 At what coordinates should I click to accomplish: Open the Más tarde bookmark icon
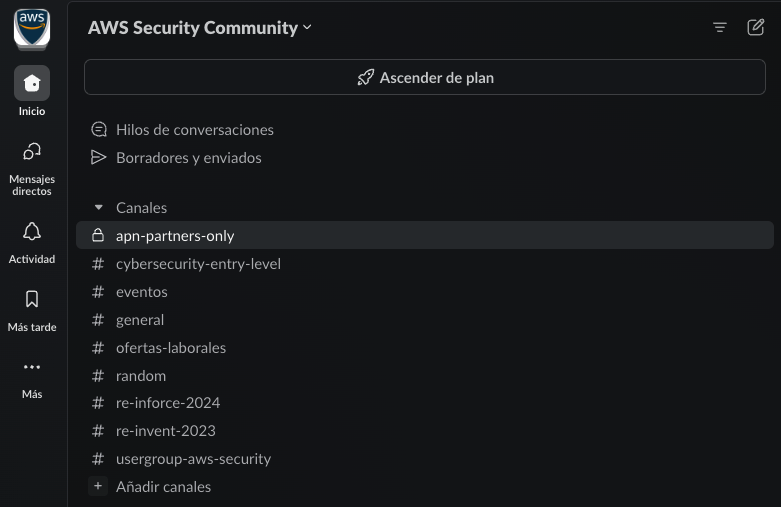(x=32, y=299)
